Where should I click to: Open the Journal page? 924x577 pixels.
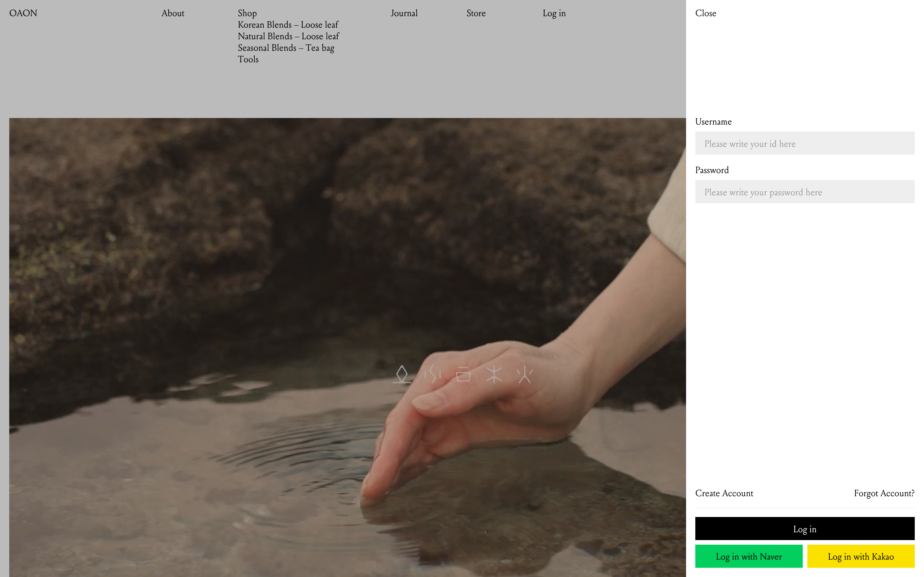404,13
